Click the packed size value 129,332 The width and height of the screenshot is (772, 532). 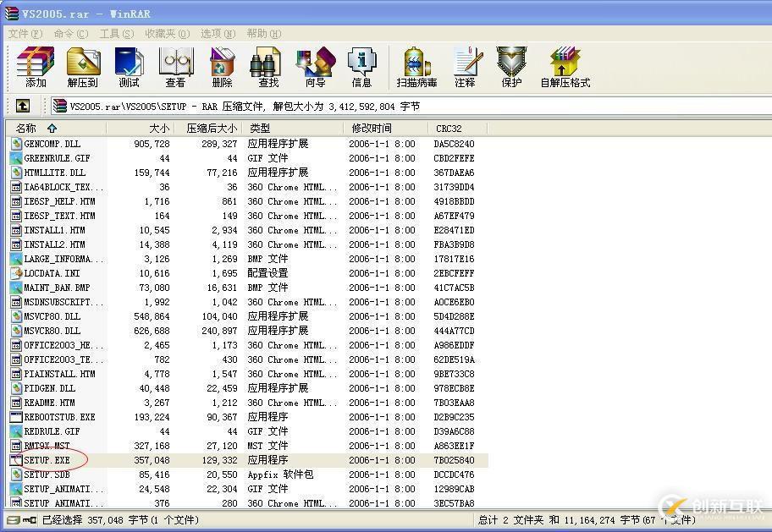coord(219,460)
